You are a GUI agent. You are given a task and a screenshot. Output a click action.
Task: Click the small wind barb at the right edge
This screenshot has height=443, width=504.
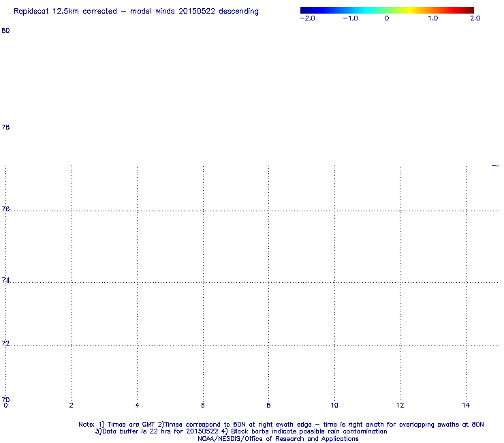[x=495, y=166]
